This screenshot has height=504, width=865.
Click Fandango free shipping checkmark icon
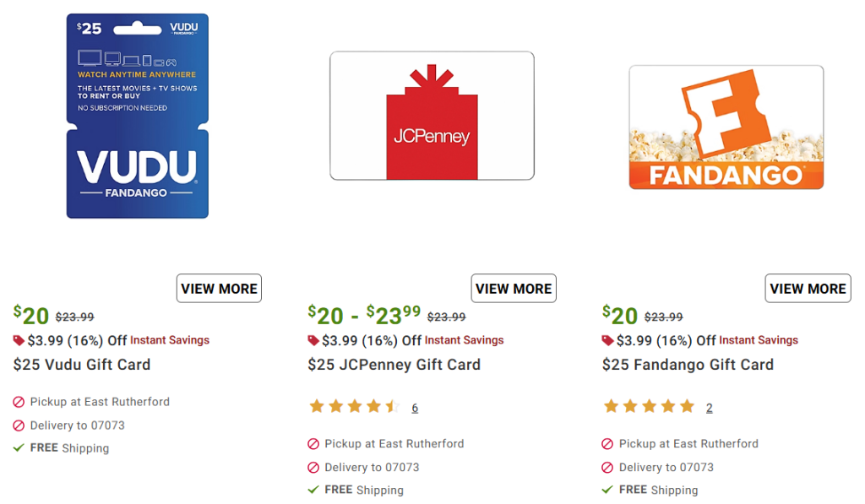(607, 490)
